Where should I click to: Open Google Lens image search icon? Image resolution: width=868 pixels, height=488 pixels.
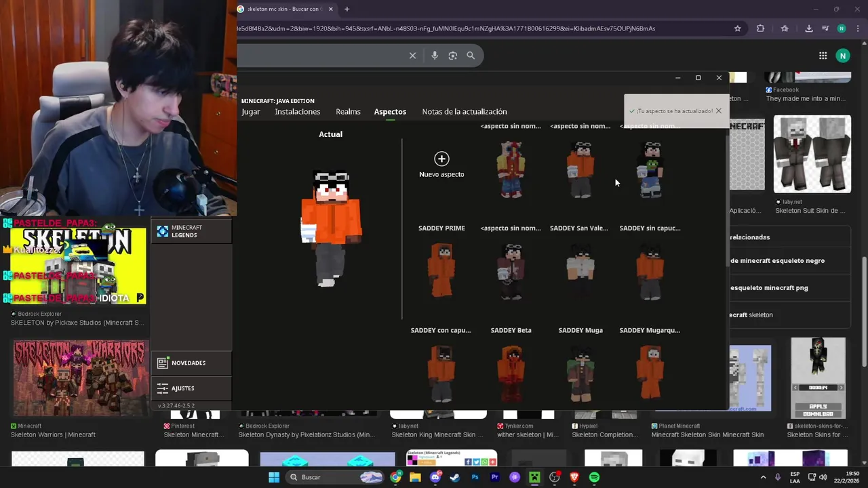[453, 56]
